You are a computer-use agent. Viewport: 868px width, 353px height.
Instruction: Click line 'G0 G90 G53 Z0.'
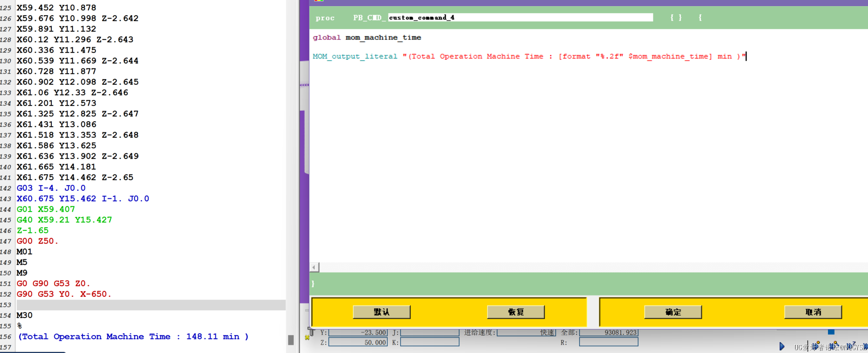coord(53,283)
